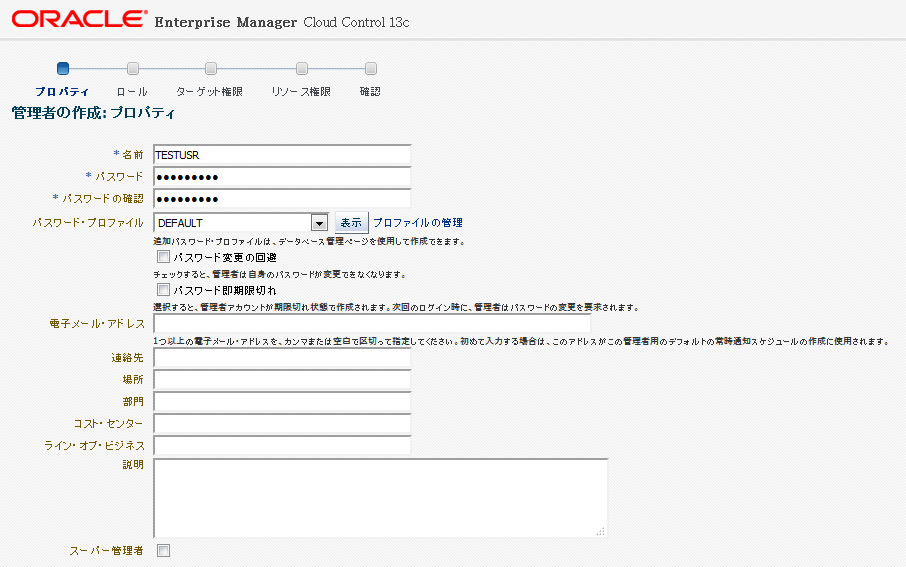This screenshot has height=567, width=906.
Task: Click the 確認 step label
Action: [x=370, y=91]
